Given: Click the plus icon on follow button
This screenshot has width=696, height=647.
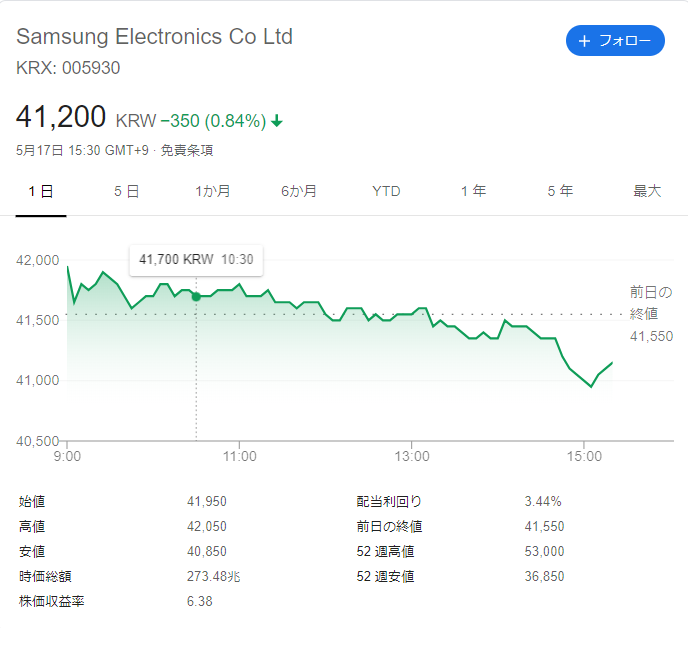Looking at the screenshot, I should coord(585,41).
